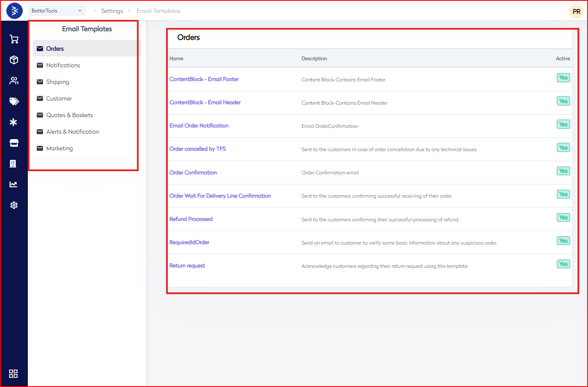Expand the apps grid icon at sidebar bottom
The image size is (588, 387).
[x=13, y=374]
